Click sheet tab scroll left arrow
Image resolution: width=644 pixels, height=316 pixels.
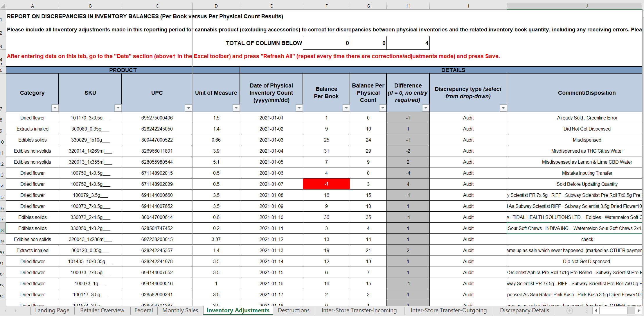[6, 311]
